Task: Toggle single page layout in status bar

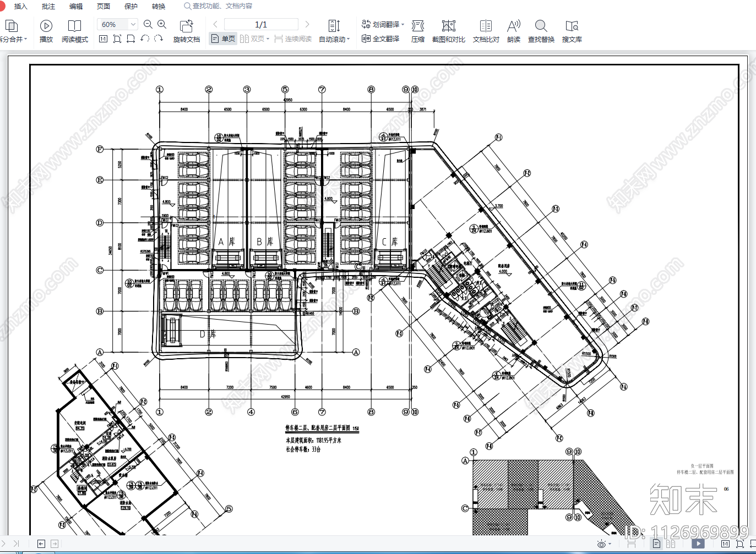Action: (x=657, y=544)
